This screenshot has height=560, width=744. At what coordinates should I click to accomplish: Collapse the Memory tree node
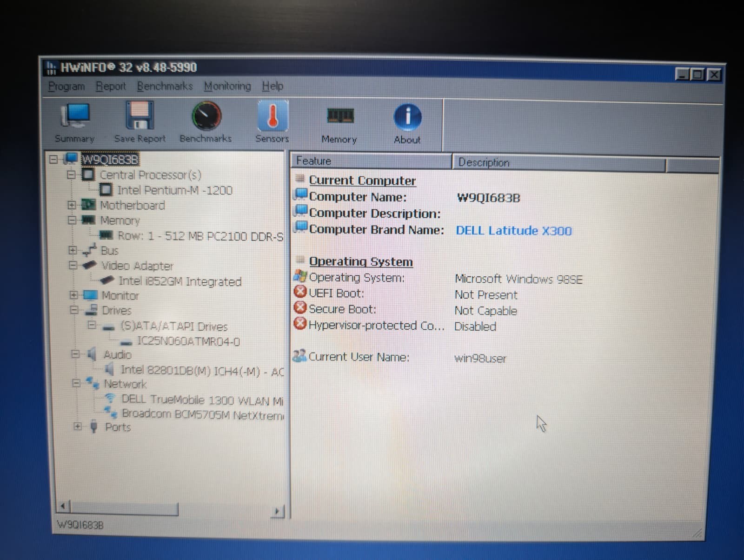pyautogui.click(x=72, y=220)
